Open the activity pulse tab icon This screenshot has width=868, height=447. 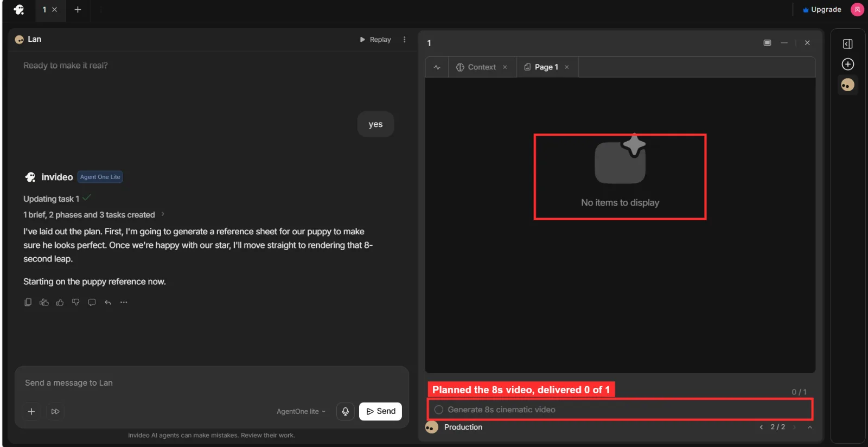(x=437, y=67)
